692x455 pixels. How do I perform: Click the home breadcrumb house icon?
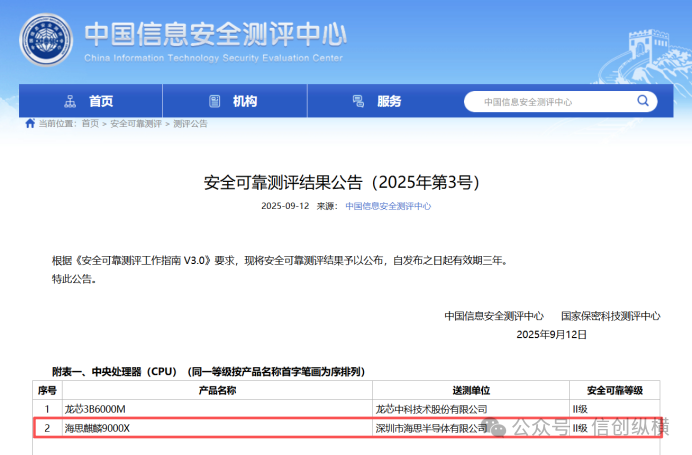click(x=30, y=124)
